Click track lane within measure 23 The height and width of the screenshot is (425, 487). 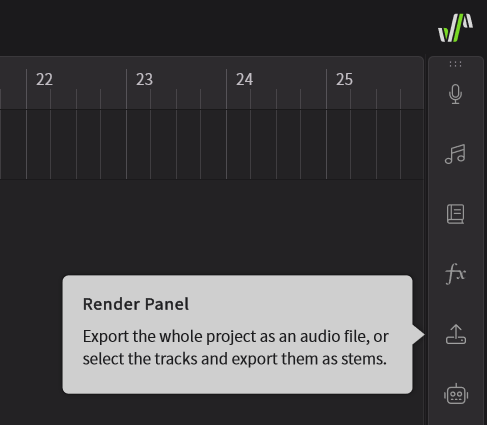tap(176, 145)
